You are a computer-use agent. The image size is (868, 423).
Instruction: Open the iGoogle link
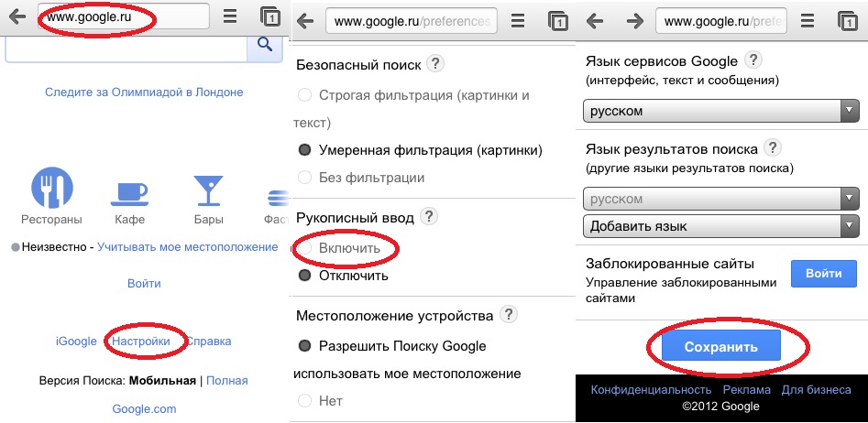tap(76, 342)
